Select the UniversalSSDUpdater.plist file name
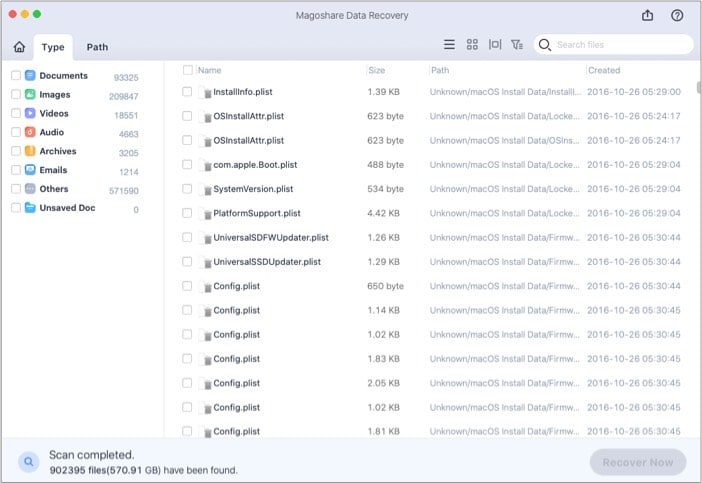This screenshot has width=702, height=483. (267, 261)
